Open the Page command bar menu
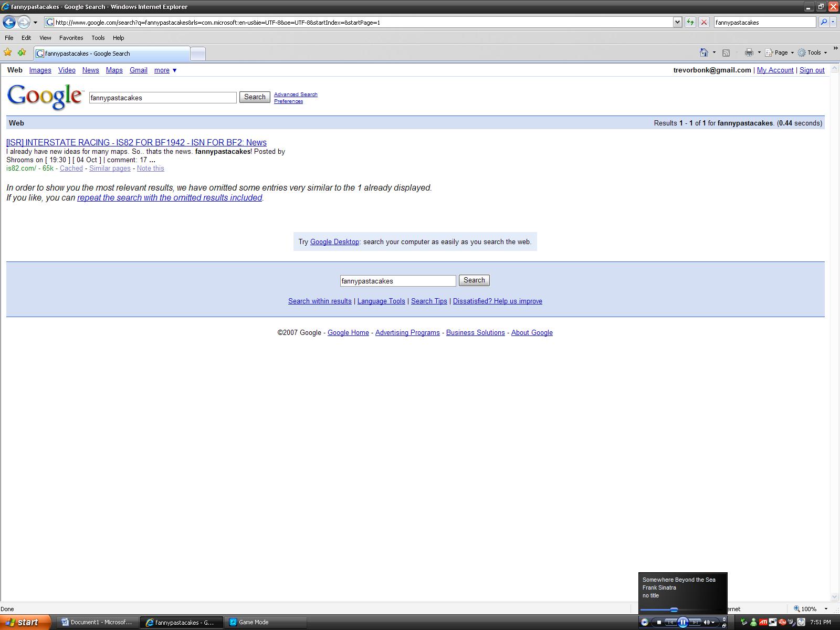840x630 pixels. 779,52
